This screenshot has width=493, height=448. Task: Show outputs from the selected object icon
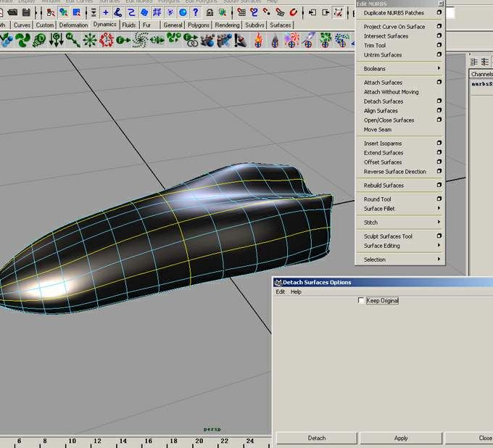pos(326,12)
